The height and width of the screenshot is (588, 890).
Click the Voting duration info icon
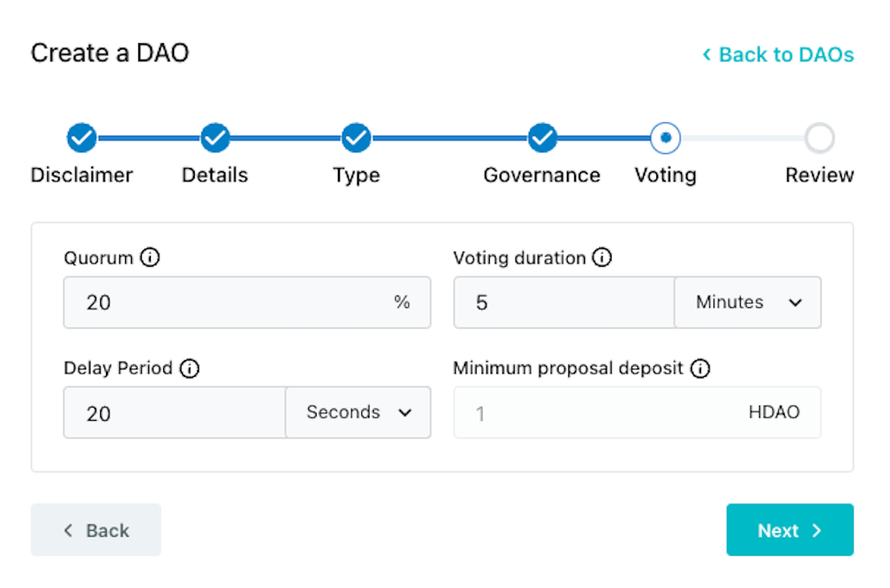tap(602, 258)
